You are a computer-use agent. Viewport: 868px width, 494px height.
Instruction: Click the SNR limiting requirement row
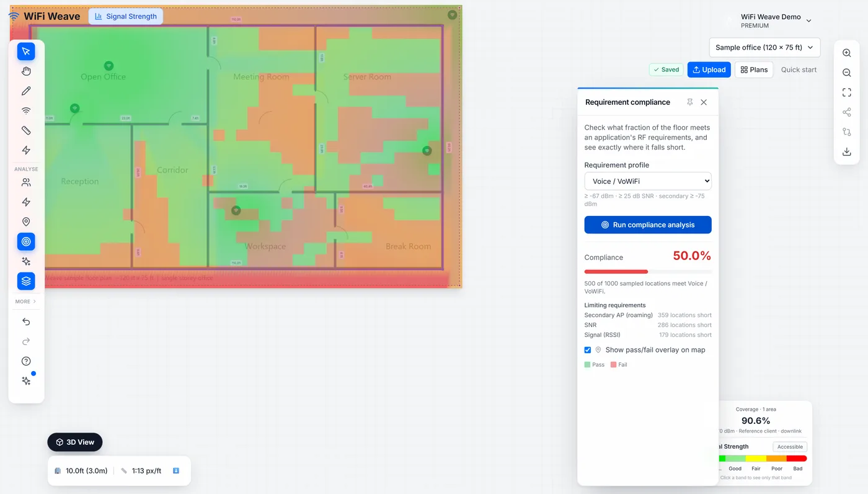point(648,325)
